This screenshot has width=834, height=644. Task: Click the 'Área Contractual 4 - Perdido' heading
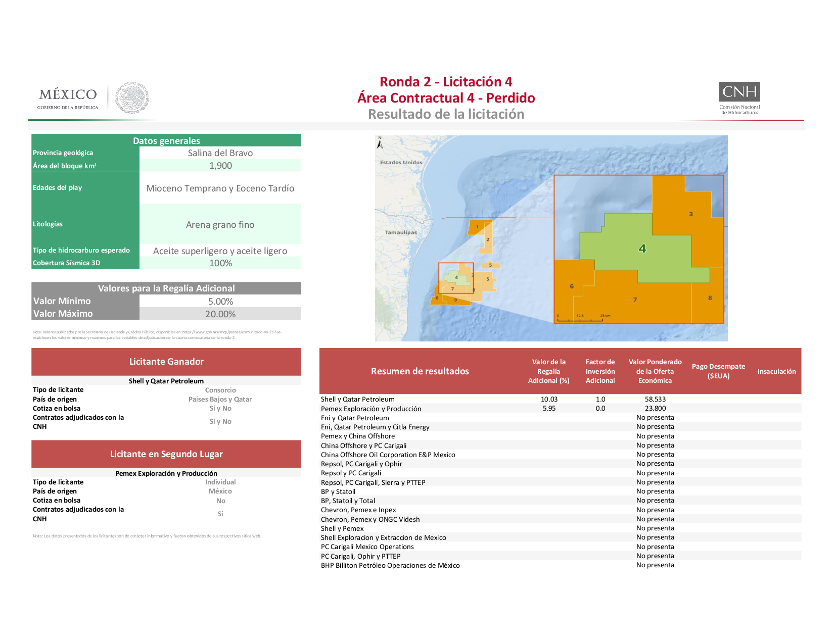pos(446,98)
